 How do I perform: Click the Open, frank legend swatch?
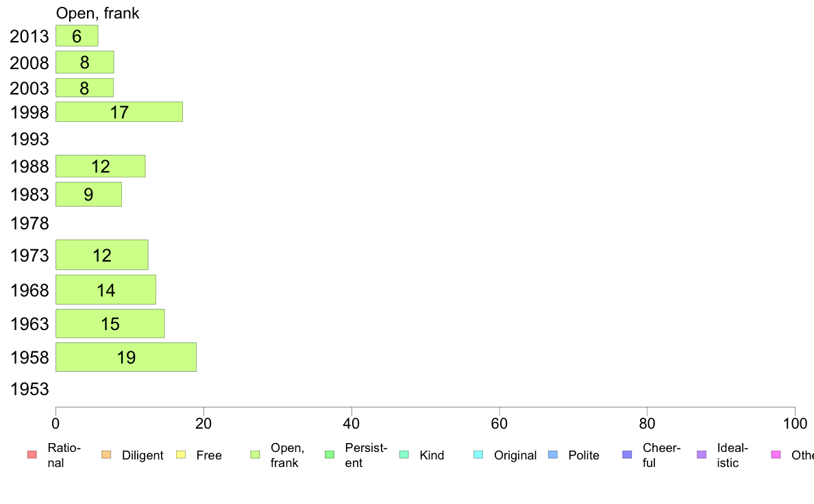[255, 455]
